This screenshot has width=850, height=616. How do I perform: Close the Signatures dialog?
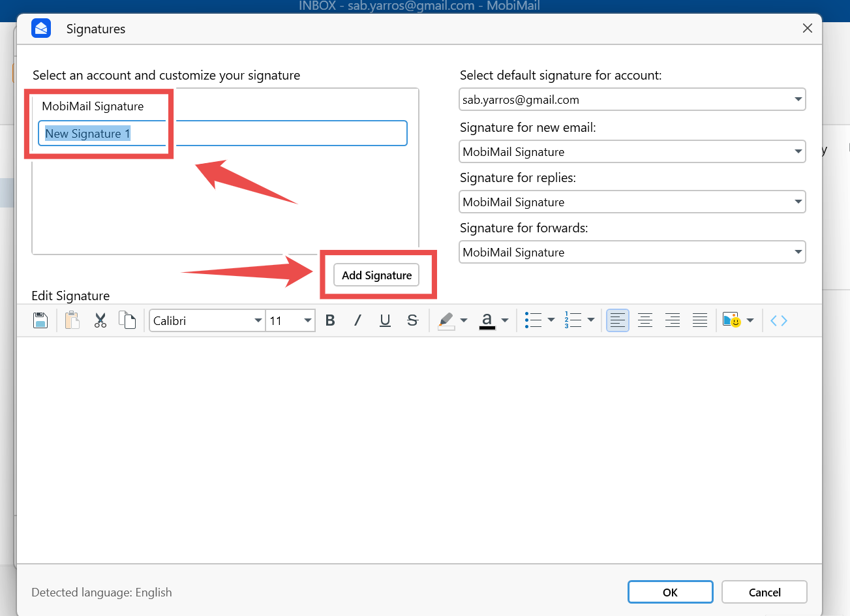click(808, 28)
